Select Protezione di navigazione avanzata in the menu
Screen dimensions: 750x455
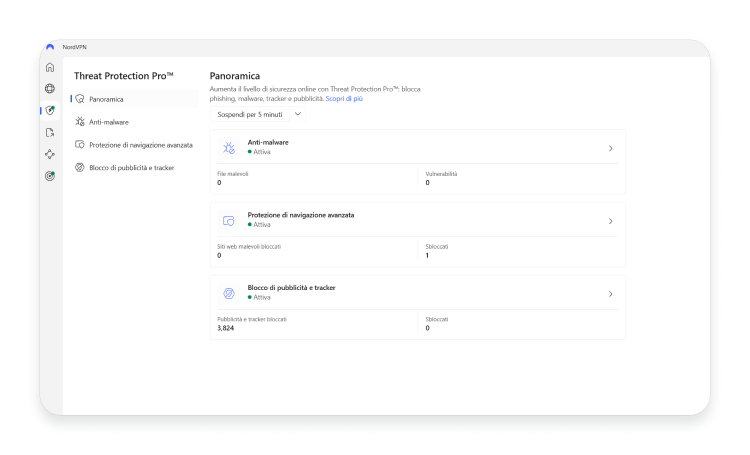tap(134, 145)
